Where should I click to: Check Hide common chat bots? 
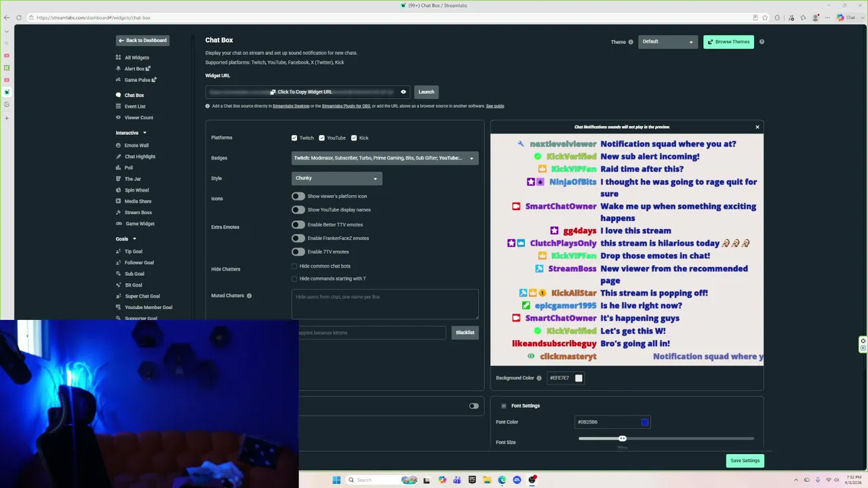click(x=294, y=266)
